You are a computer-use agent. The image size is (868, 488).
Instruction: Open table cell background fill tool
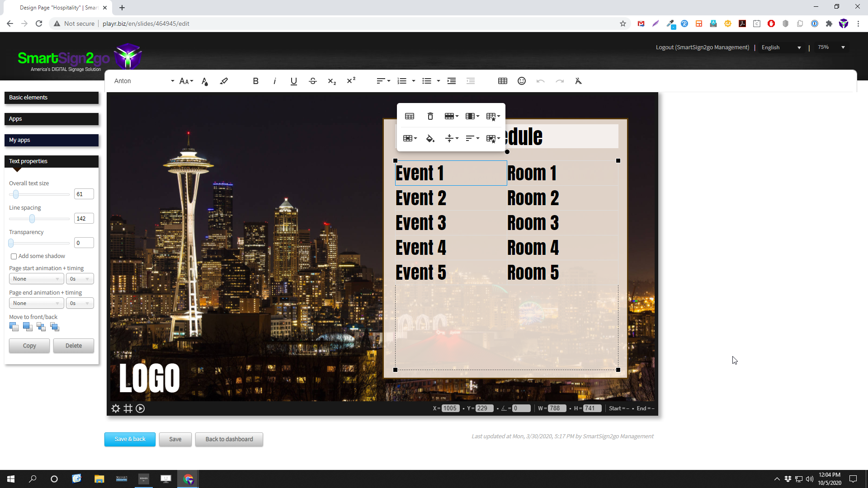(430, 139)
